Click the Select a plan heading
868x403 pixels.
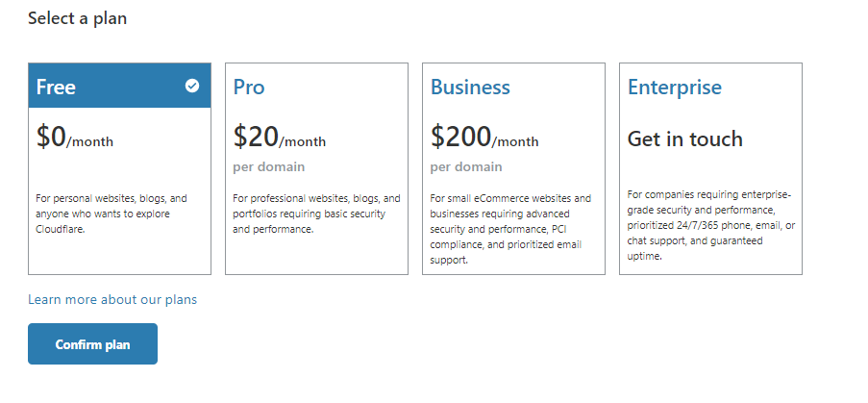click(x=77, y=18)
